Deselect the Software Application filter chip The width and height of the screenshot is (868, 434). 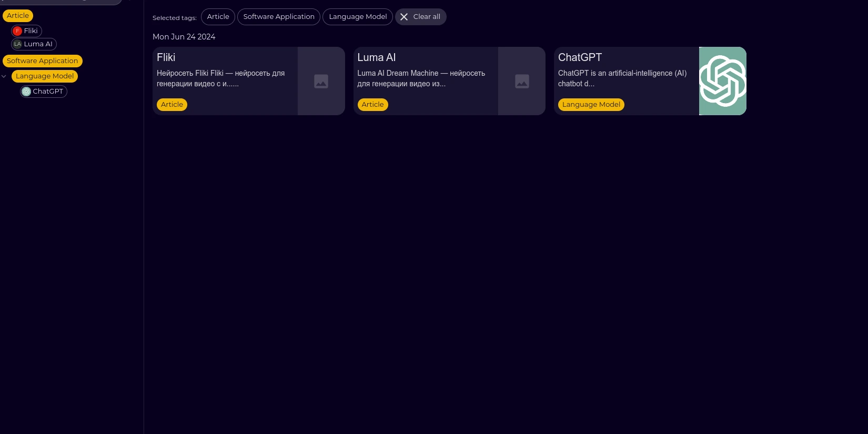coord(279,17)
